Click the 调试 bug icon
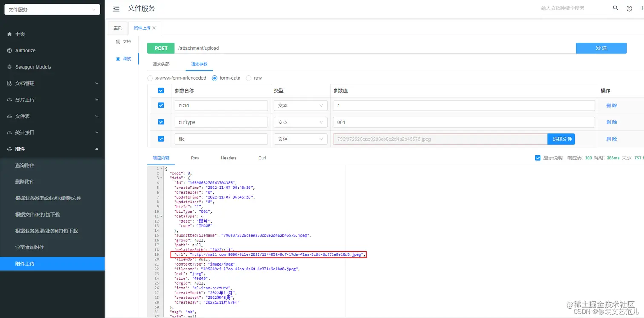The height and width of the screenshot is (318, 644). (x=118, y=59)
